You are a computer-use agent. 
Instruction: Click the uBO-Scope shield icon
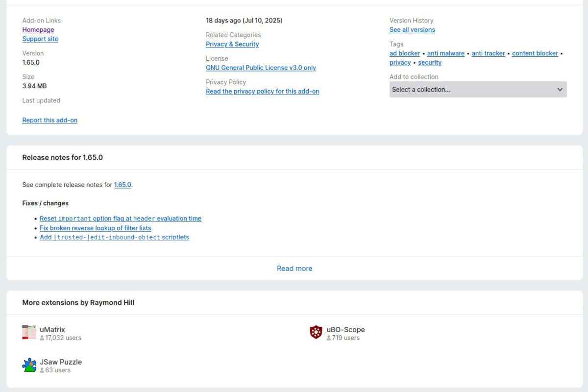[x=316, y=332]
